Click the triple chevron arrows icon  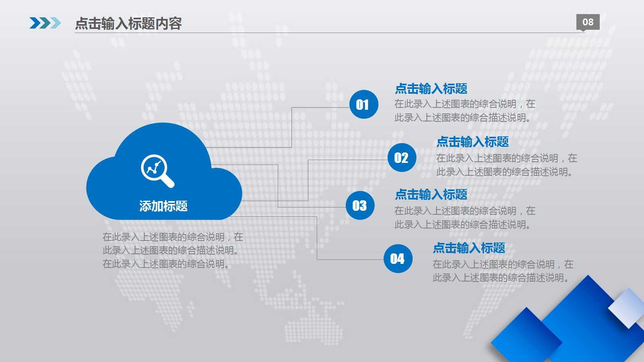45,23
